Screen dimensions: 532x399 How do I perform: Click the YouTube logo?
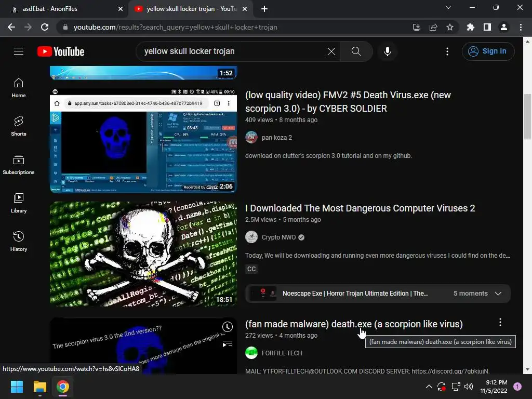click(61, 51)
